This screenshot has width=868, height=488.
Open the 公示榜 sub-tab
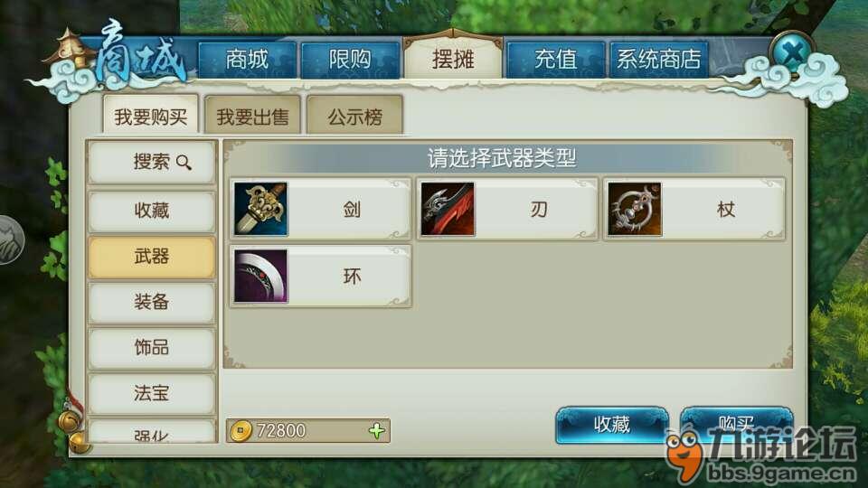point(354,116)
